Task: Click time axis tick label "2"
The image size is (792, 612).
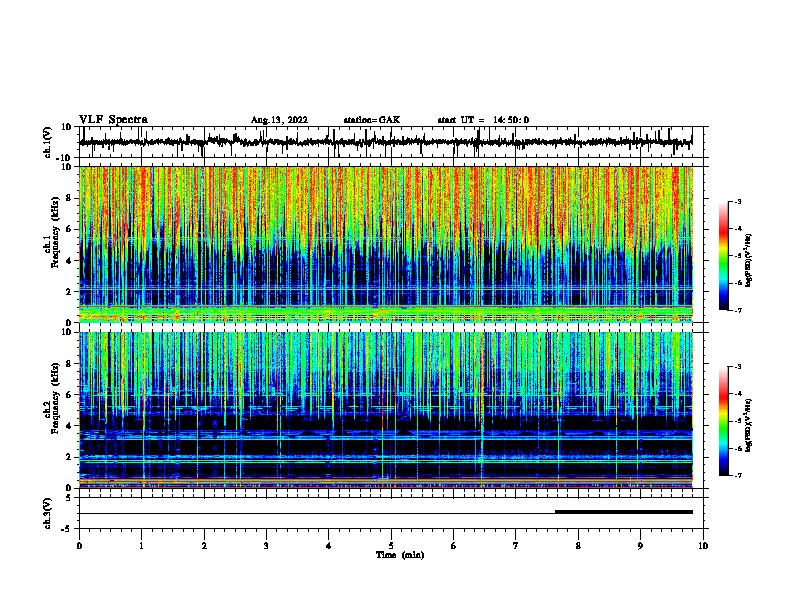Action: pyautogui.click(x=204, y=546)
